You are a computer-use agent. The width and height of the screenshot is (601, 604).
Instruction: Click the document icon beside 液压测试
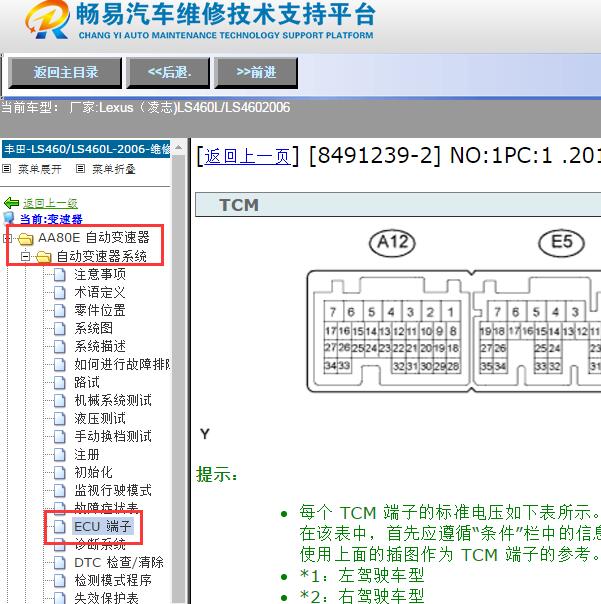59,419
